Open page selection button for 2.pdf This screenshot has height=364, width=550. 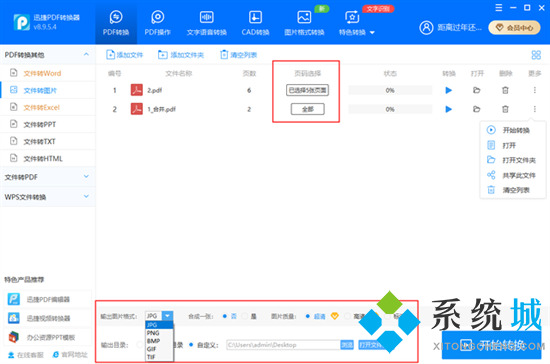308,90
